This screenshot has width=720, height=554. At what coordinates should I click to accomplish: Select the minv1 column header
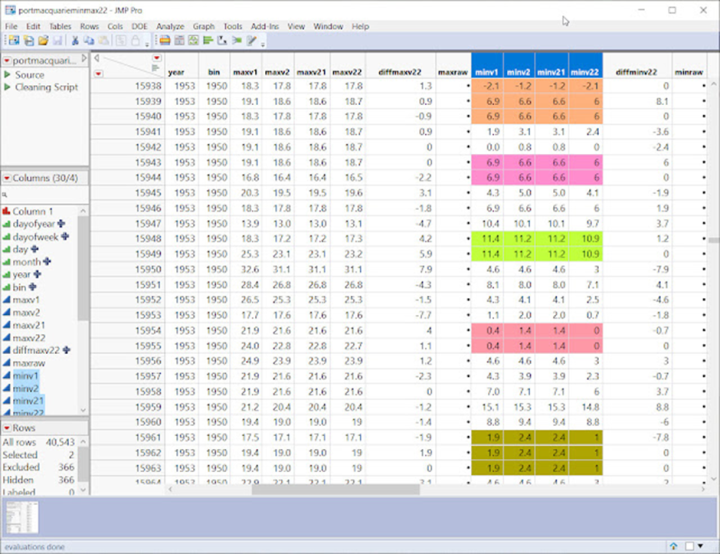pyautogui.click(x=487, y=72)
